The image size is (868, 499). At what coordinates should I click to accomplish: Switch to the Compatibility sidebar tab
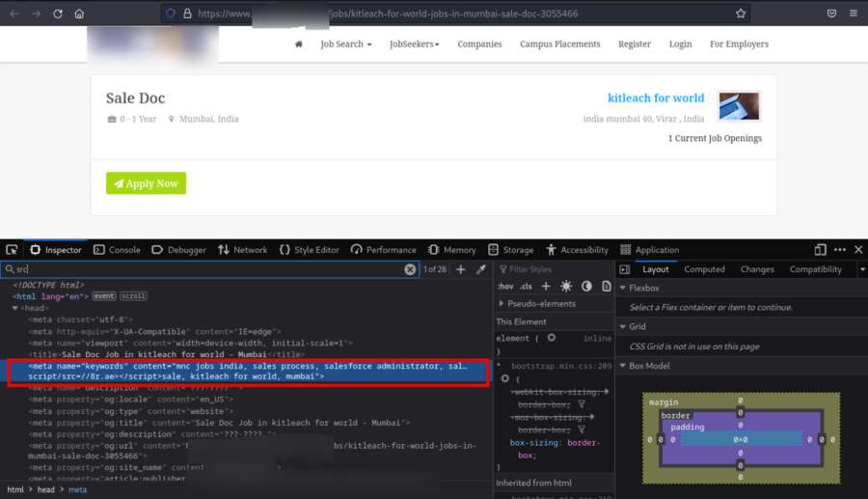coord(815,269)
